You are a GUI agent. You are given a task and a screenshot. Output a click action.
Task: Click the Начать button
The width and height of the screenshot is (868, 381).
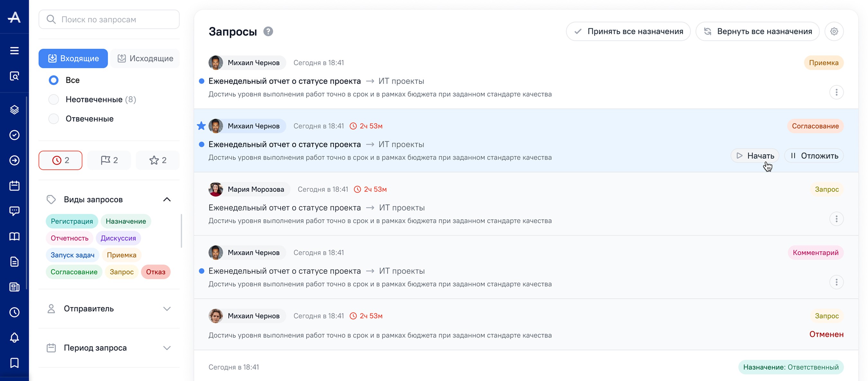tap(755, 156)
